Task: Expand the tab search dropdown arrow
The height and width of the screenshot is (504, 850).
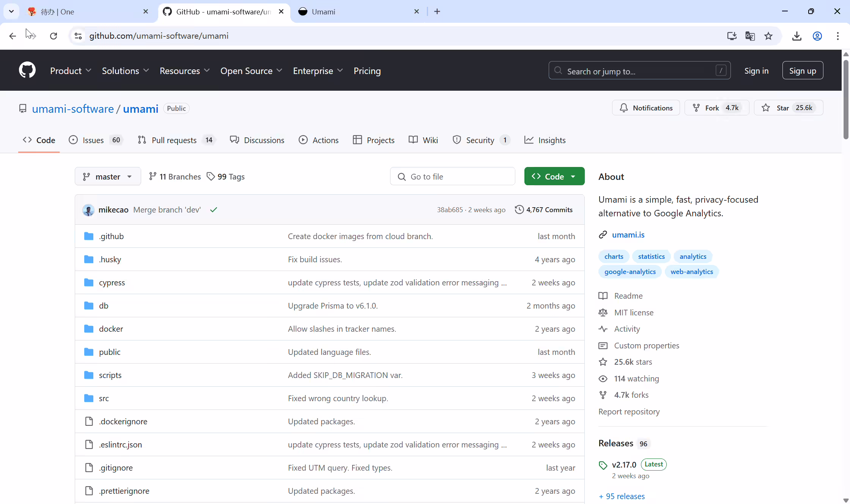Action: point(11,11)
